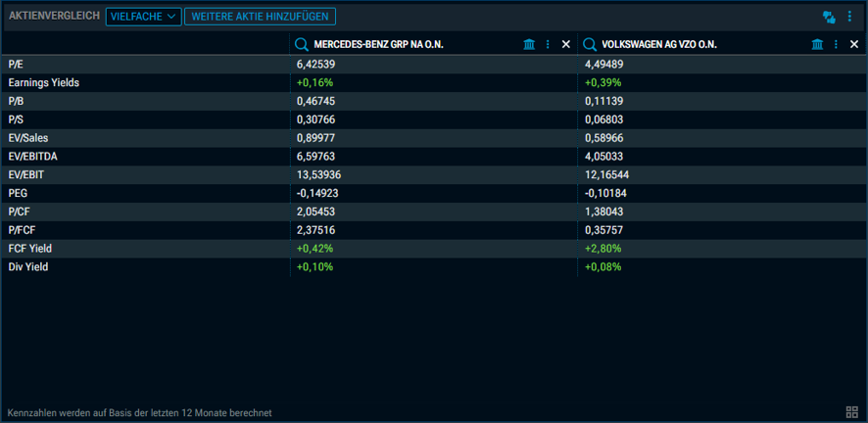The height and width of the screenshot is (423, 868).
Task: Remove Mercedes-Benz column with X
Action: pyautogui.click(x=565, y=45)
